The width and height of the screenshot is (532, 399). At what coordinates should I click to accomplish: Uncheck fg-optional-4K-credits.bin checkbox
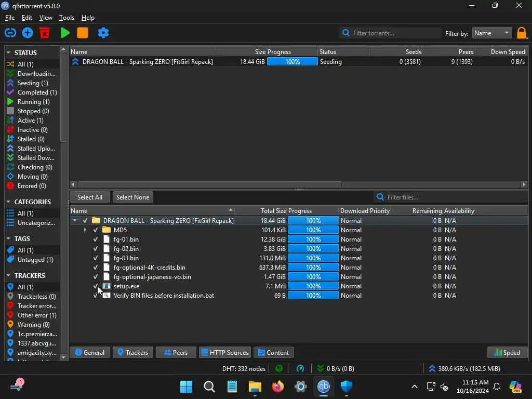tap(96, 268)
